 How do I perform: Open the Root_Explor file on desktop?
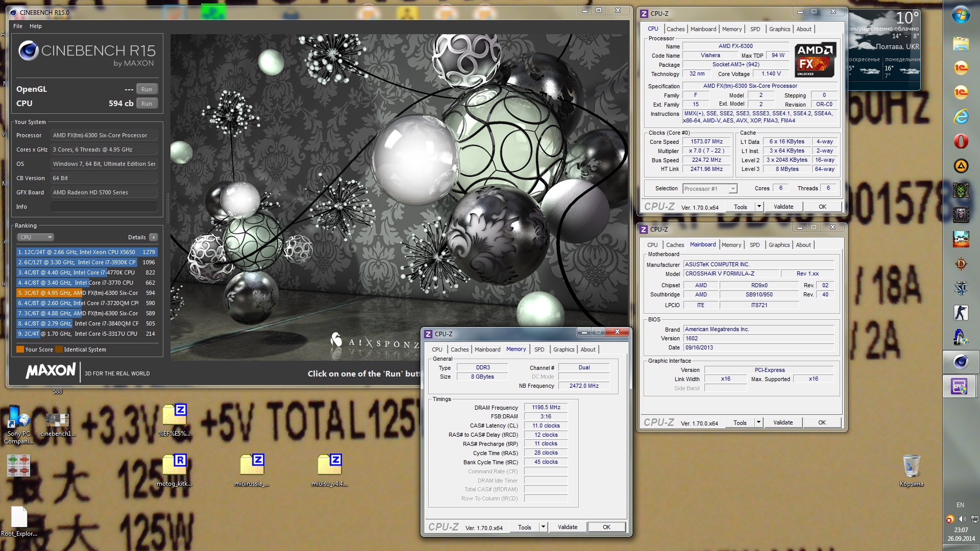coord(19,521)
